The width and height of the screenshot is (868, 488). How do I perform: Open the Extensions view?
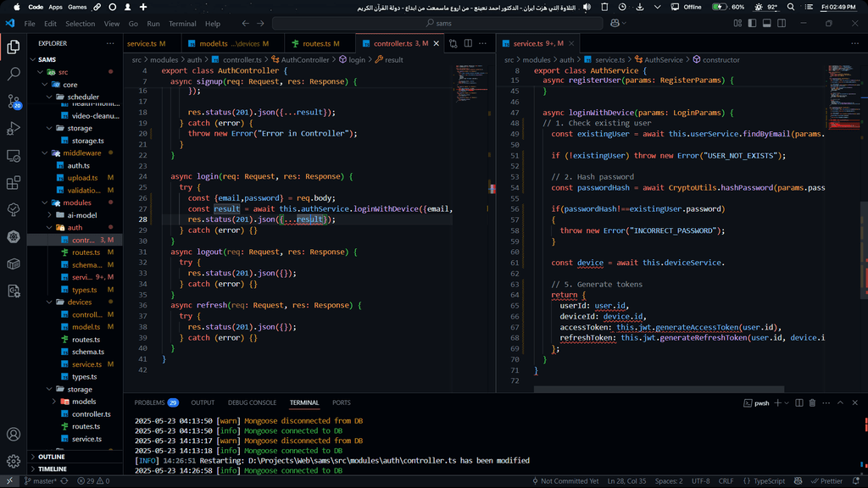click(14, 183)
